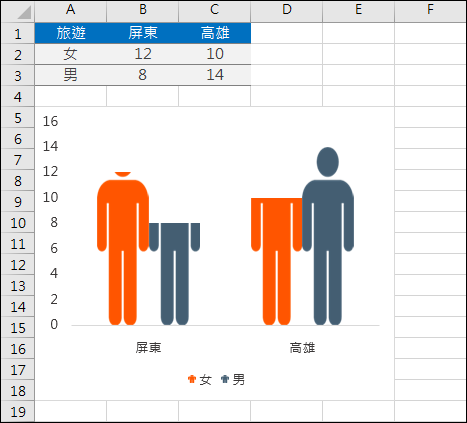The width and height of the screenshot is (467, 423).
Task: Click the 6 label on the vertical axis
Action: [x=54, y=248]
